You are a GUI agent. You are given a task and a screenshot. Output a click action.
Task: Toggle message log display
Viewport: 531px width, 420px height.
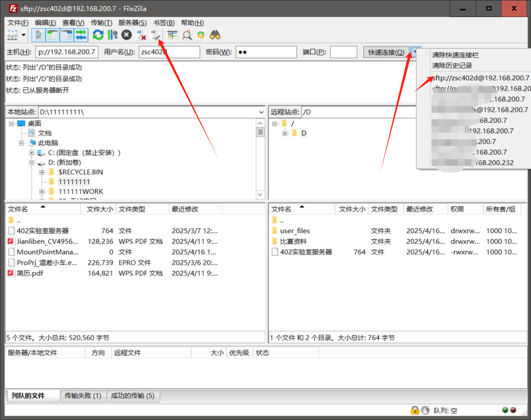point(39,35)
